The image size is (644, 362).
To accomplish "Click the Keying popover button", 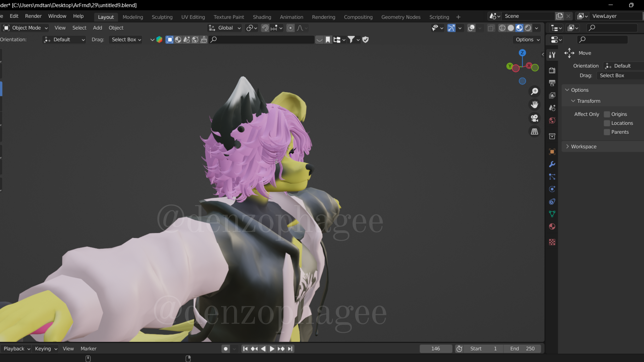I will (46, 349).
